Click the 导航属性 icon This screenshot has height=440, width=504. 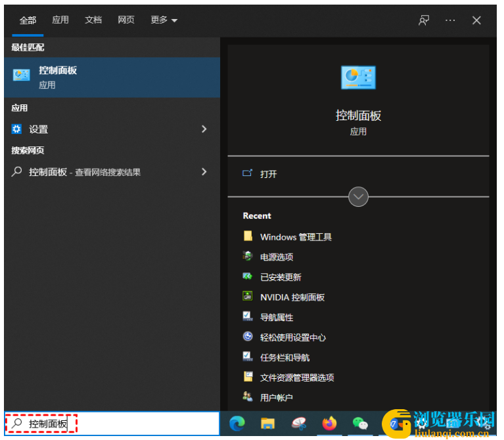(x=248, y=317)
